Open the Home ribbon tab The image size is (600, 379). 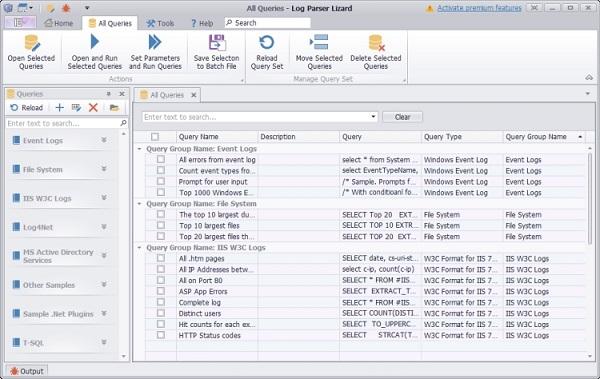(59, 23)
